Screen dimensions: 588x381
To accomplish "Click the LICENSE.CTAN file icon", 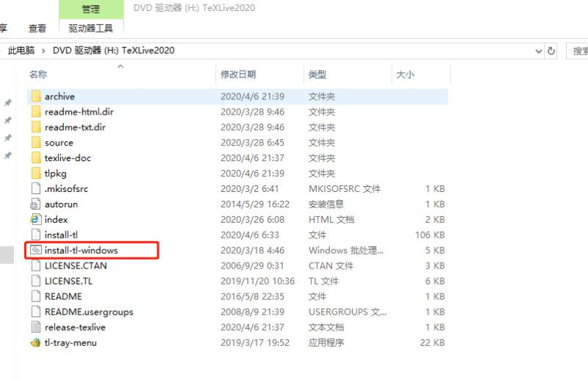I will click(x=36, y=266).
